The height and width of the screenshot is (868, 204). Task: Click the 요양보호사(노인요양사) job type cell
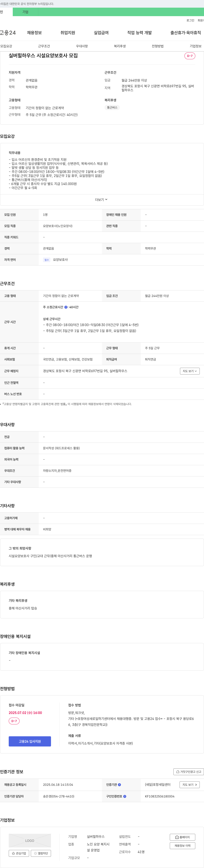coord(58,226)
